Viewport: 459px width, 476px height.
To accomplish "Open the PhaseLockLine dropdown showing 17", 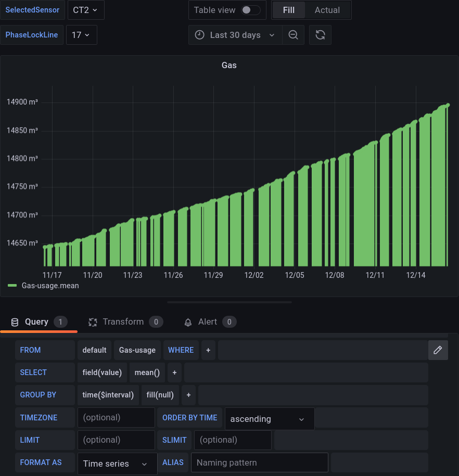I will click(x=81, y=35).
